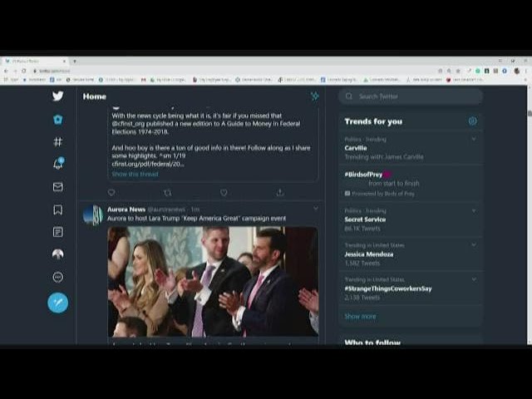This screenshot has width=532, height=399.
Task: Click the Home heading
Action: pos(95,96)
